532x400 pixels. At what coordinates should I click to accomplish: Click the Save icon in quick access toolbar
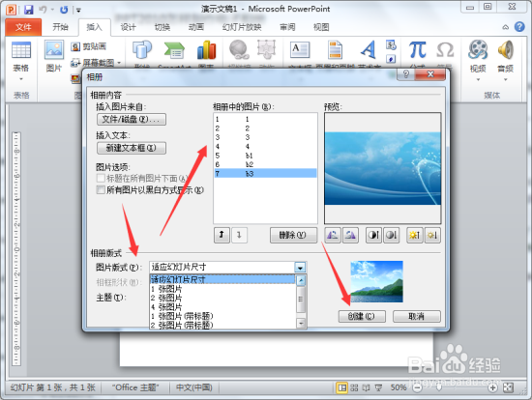(28, 10)
